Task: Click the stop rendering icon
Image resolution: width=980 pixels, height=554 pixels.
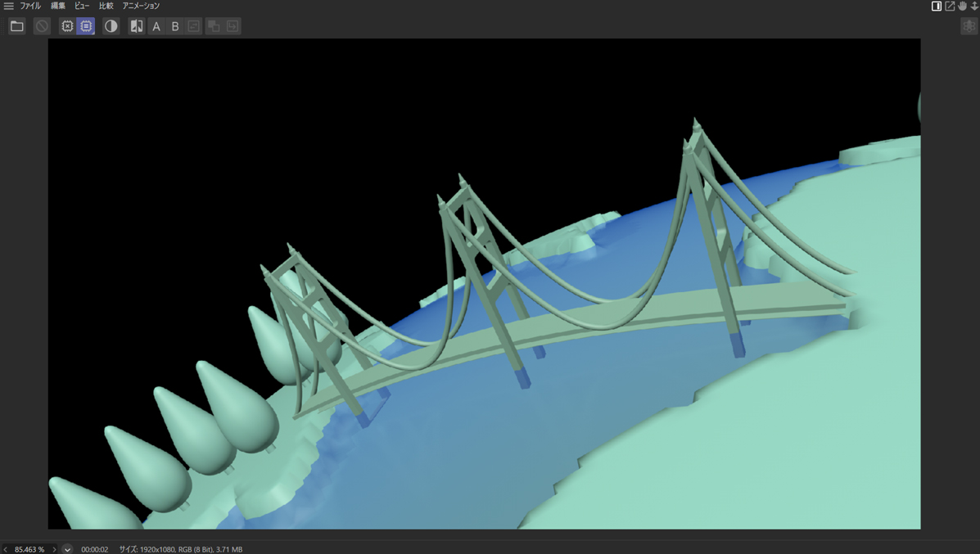Action: click(x=42, y=26)
